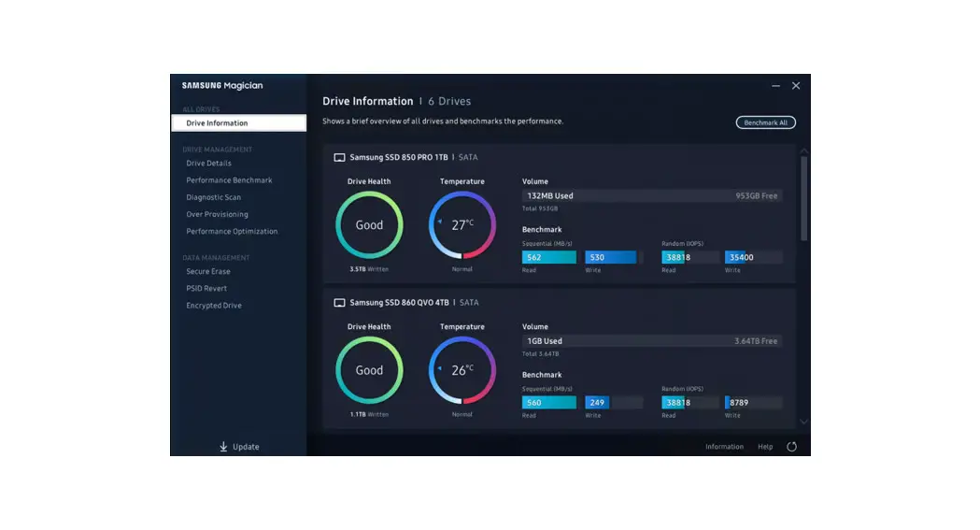Close the Samsung Magician window
The height and width of the screenshot is (530, 980).
pos(796,86)
